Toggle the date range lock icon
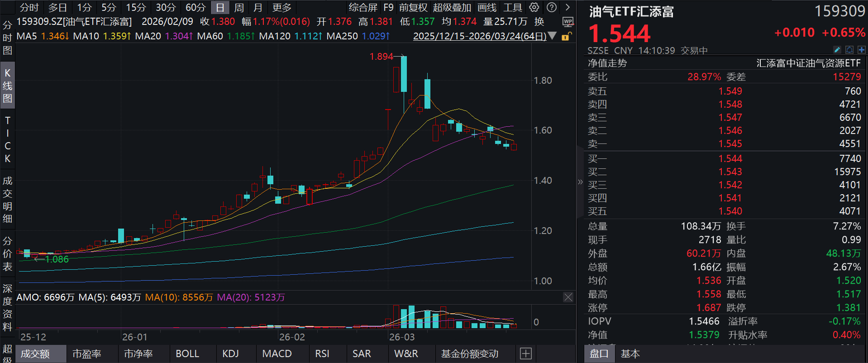 (566, 36)
